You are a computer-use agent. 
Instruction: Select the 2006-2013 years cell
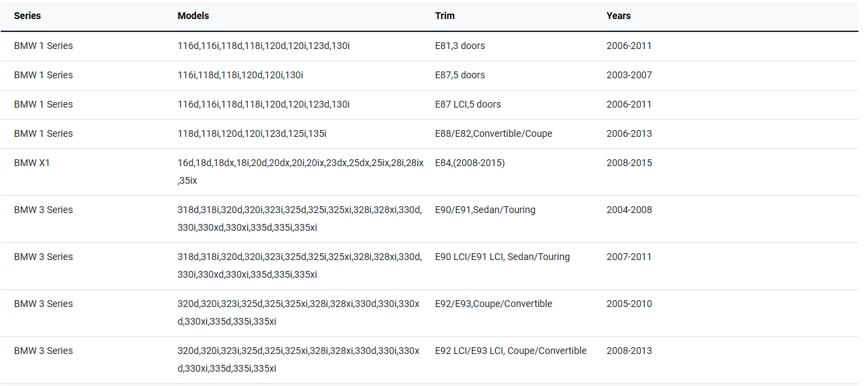tap(629, 133)
